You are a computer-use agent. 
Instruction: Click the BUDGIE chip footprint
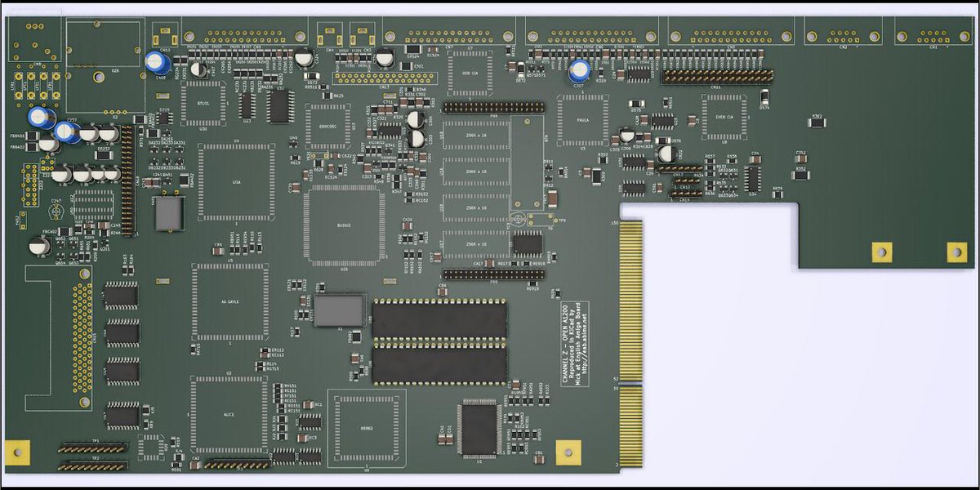[344, 225]
